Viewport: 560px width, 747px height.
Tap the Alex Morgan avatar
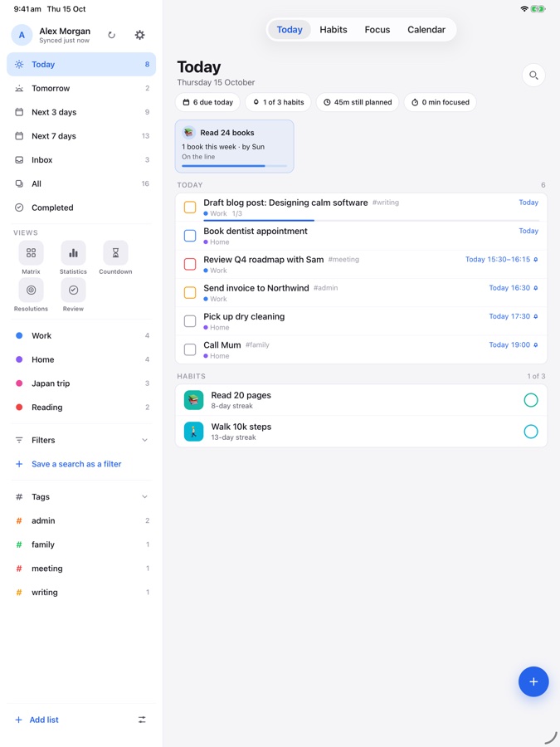pos(22,35)
